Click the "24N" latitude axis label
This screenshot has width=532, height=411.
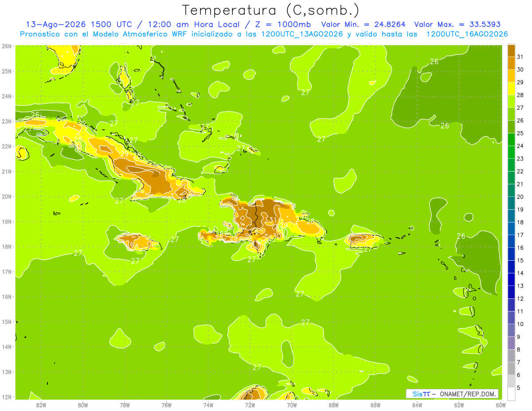7,96
